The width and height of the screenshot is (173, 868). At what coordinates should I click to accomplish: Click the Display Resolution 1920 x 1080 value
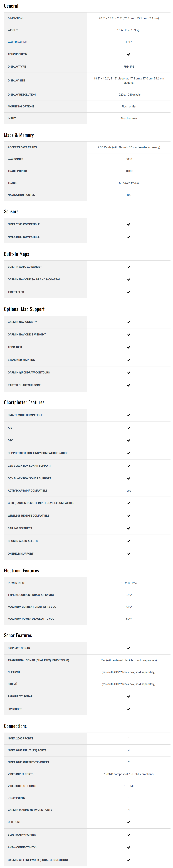pos(129,95)
